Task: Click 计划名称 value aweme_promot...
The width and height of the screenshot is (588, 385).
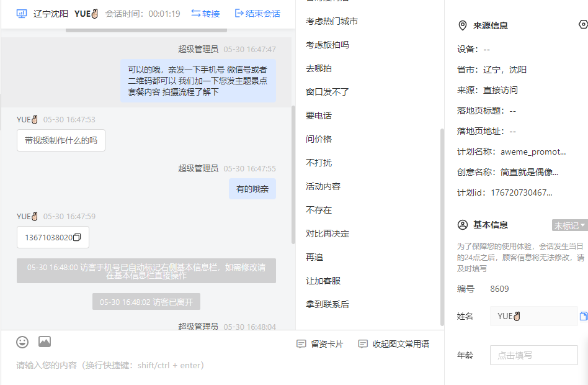Action: 533,152
